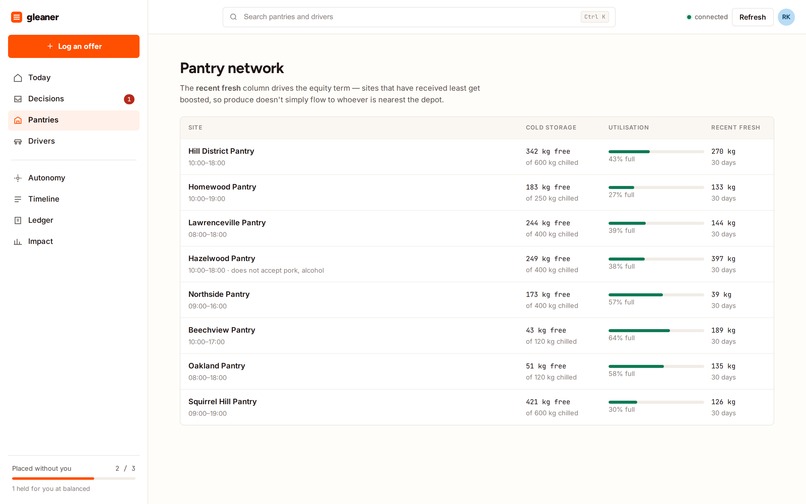
Task: Click the Drivers vehicle icon
Action: coord(17,141)
